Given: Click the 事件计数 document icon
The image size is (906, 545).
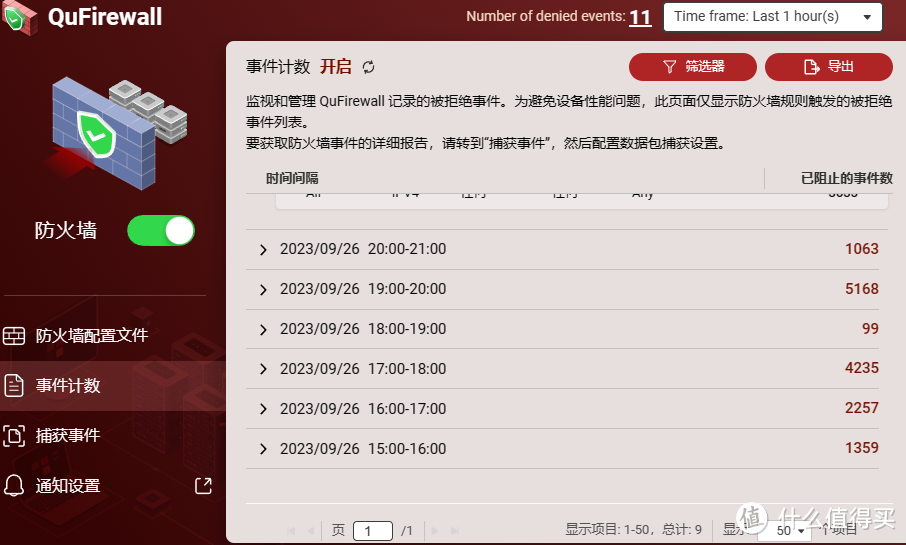Looking at the screenshot, I should [x=13, y=385].
